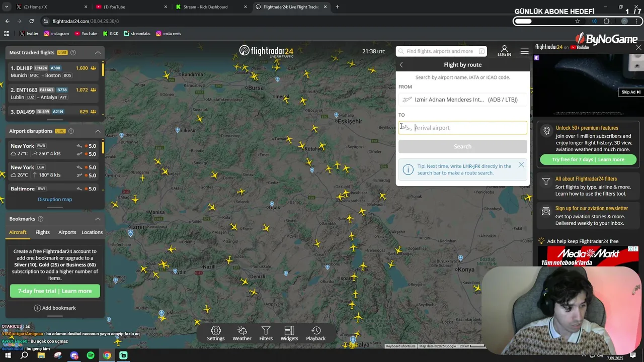Open the DLH8P Munich – Boston flight
The width and height of the screenshot is (644, 362).
(53, 71)
